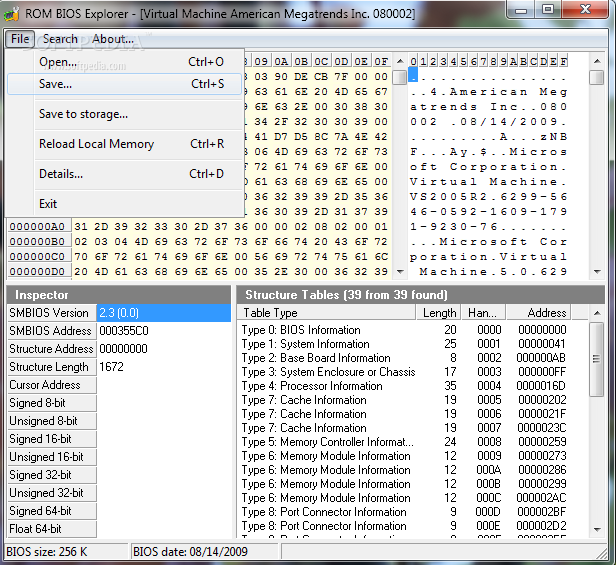Click the Unsigned 32-bit inspector label
Image resolution: width=616 pixels, height=565 pixels.
point(52,493)
